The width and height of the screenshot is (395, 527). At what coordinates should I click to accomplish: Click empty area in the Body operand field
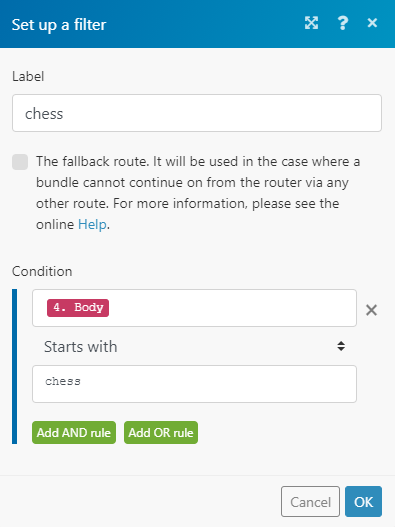coord(232,308)
